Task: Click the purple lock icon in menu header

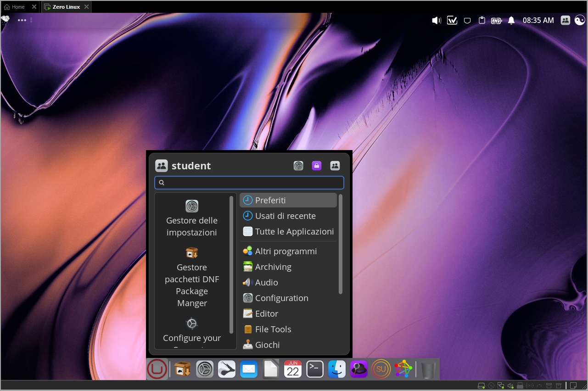Action: (x=317, y=166)
